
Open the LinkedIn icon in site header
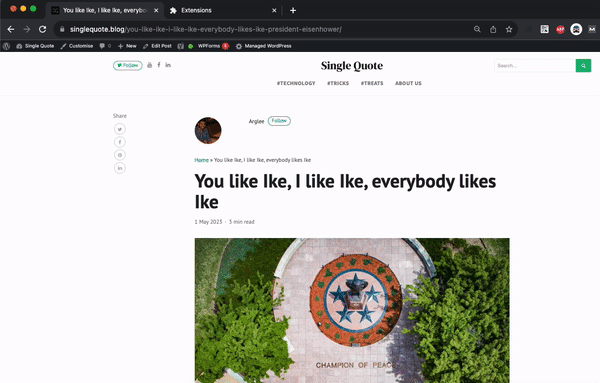[168, 65]
